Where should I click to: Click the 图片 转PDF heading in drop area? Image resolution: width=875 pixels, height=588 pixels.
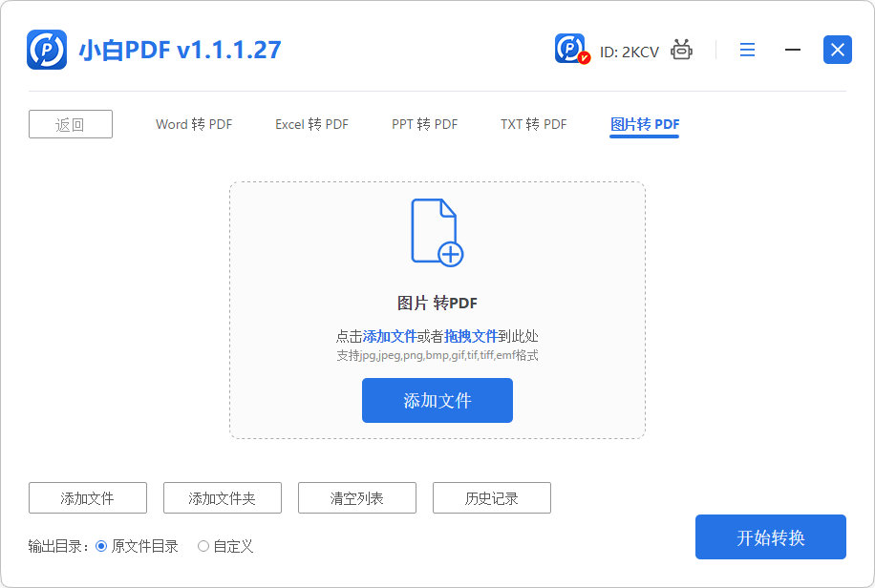point(437,303)
